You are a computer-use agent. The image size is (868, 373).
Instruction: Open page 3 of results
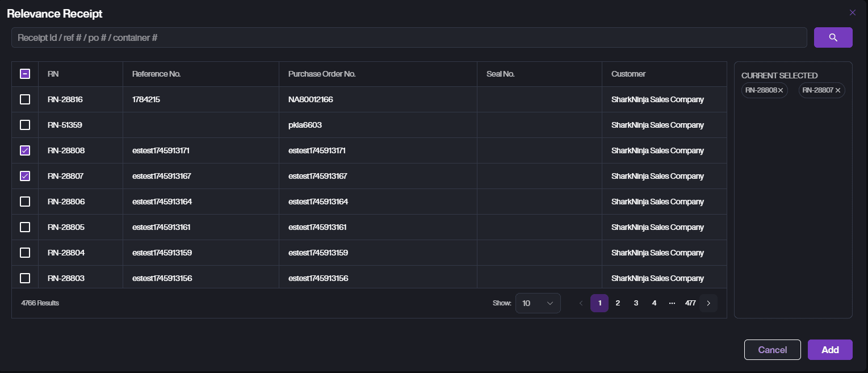tap(636, 303)
